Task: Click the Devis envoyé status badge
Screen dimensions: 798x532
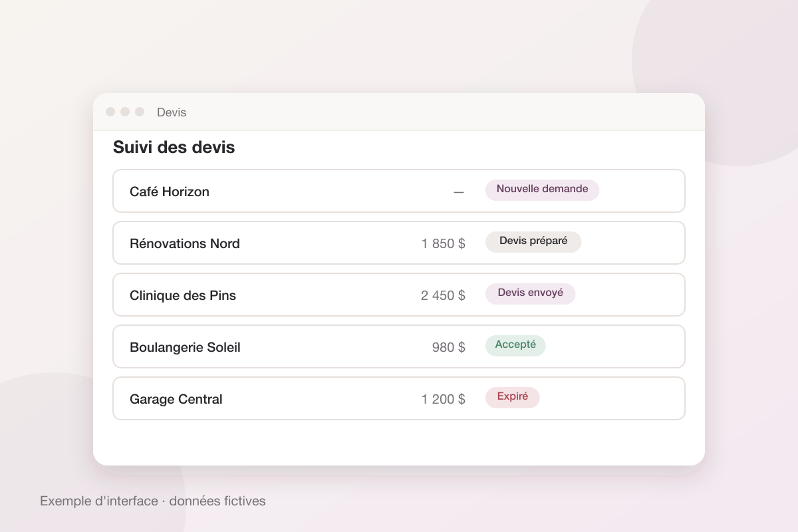Action: (530, 293)
